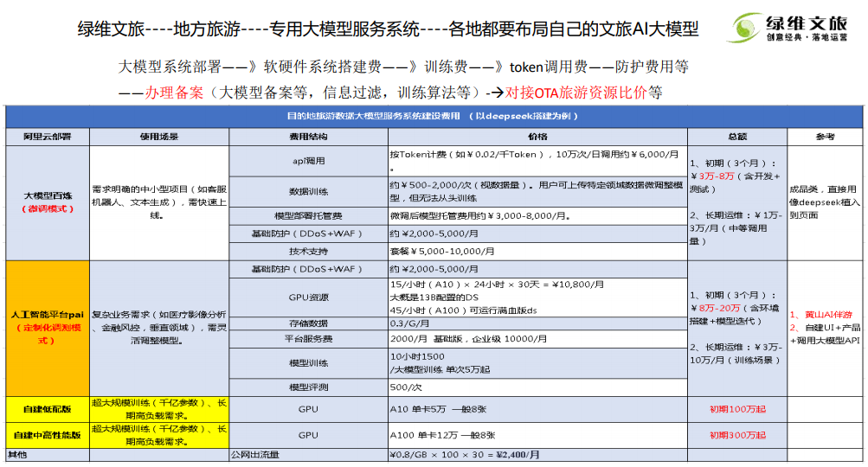Viewport: 868px width, 467px height.
Task: Select the slide title starting 绿维文旅----地方旅游
Action: coord(388,29)
